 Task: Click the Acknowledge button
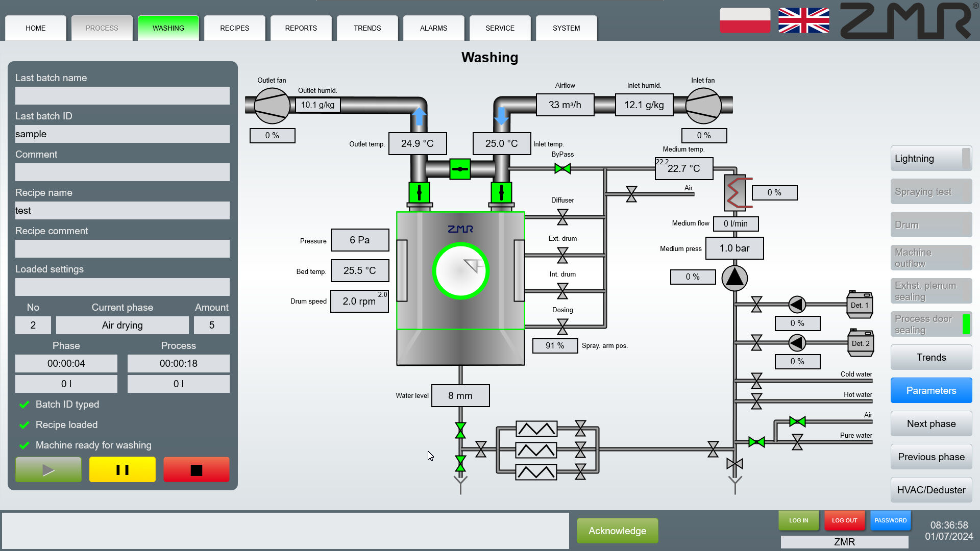[617, 531]
